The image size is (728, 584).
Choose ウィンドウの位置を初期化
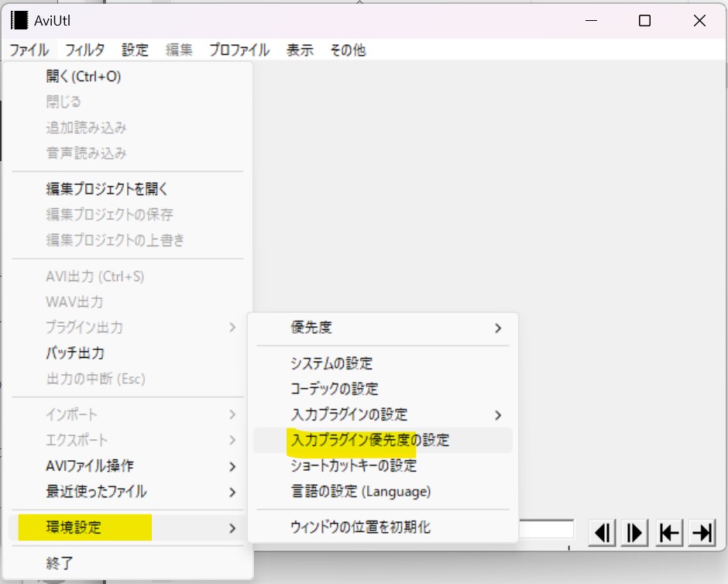point(383,527)
